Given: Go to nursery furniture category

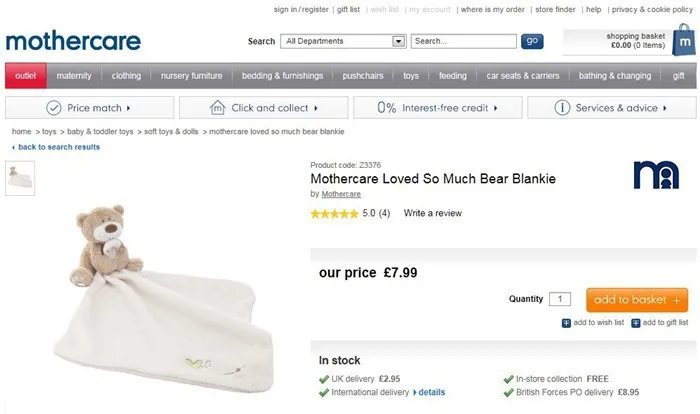Looking at the screenshot, I should (191, 76).
